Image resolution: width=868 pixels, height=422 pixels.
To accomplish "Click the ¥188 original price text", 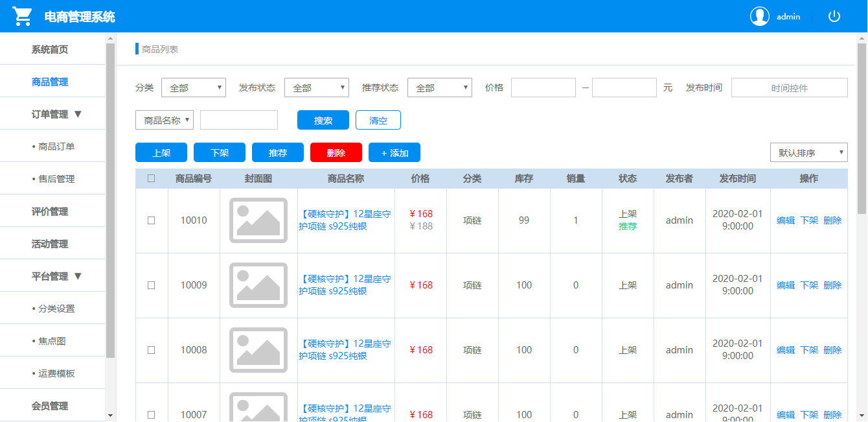I will (421, 226).
